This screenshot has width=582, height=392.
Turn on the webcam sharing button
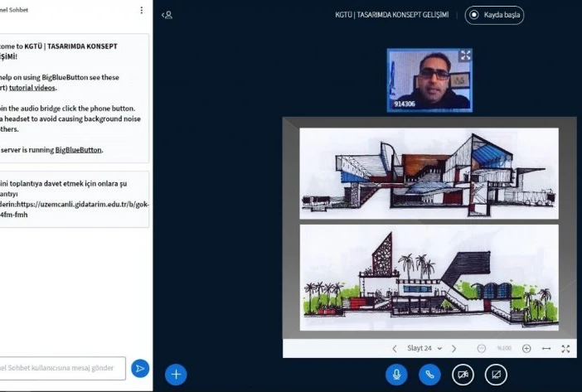(x=462, y=374)
